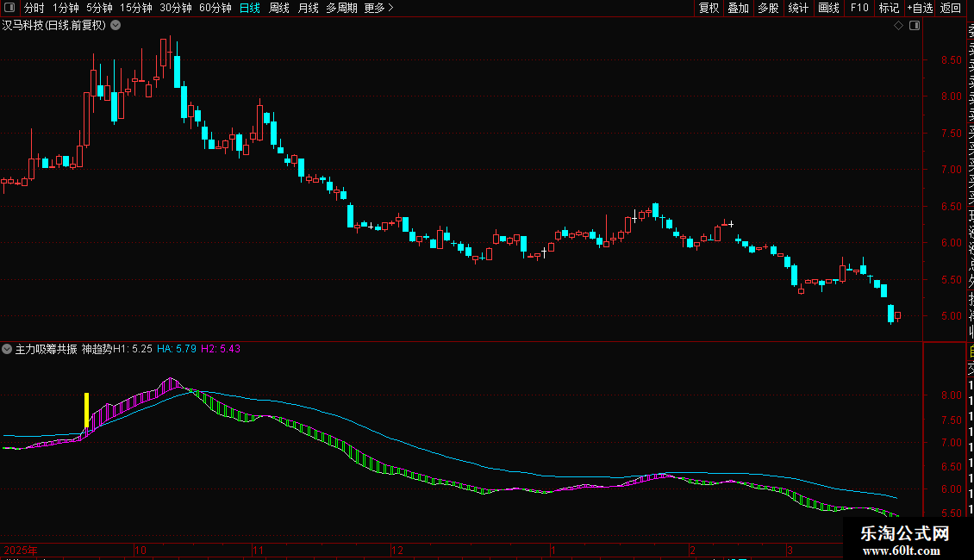
Task: Select the 30分钟 period tab
Action: pos(175,8)
